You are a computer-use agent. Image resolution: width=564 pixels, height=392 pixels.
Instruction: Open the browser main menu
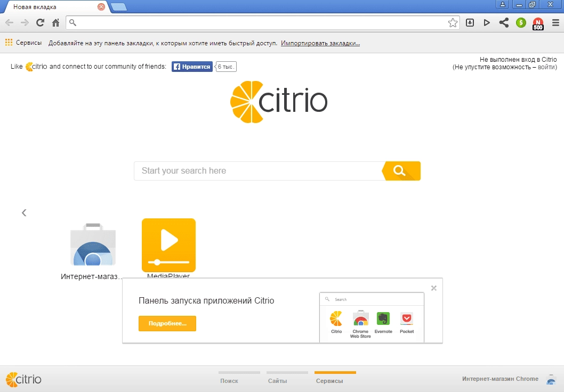pos(555,23)
